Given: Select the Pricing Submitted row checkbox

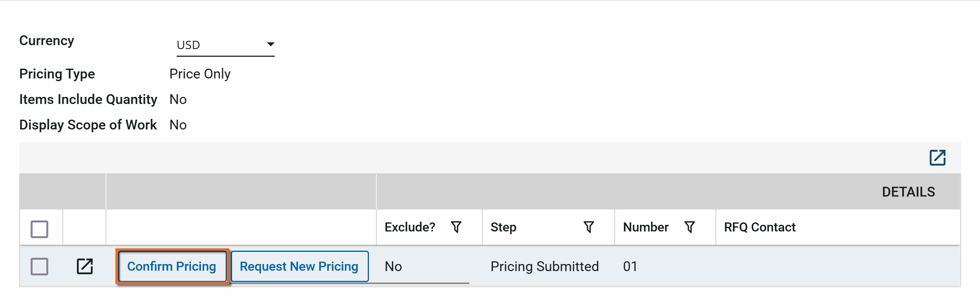Looking at the screenshot, I should click(x=40, y=266).
